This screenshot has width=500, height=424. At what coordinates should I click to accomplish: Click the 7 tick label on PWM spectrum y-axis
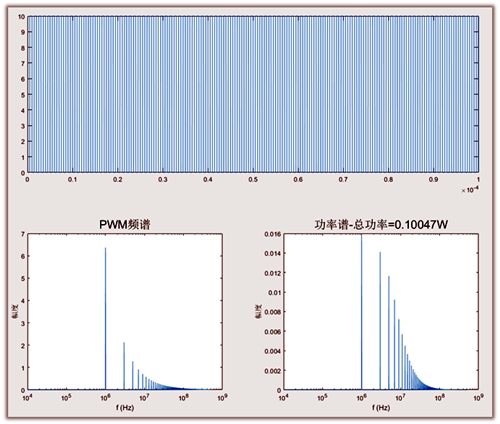click(23, 234)
